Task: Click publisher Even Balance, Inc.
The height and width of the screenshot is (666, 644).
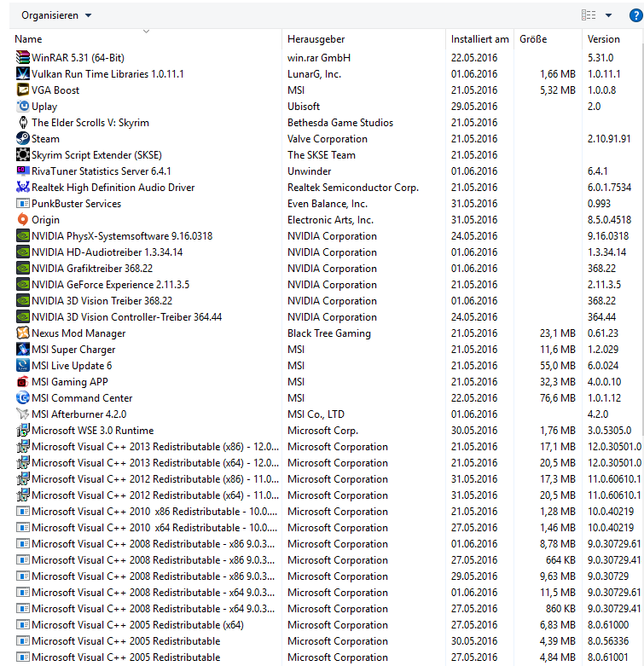Action: coord(327,204)
